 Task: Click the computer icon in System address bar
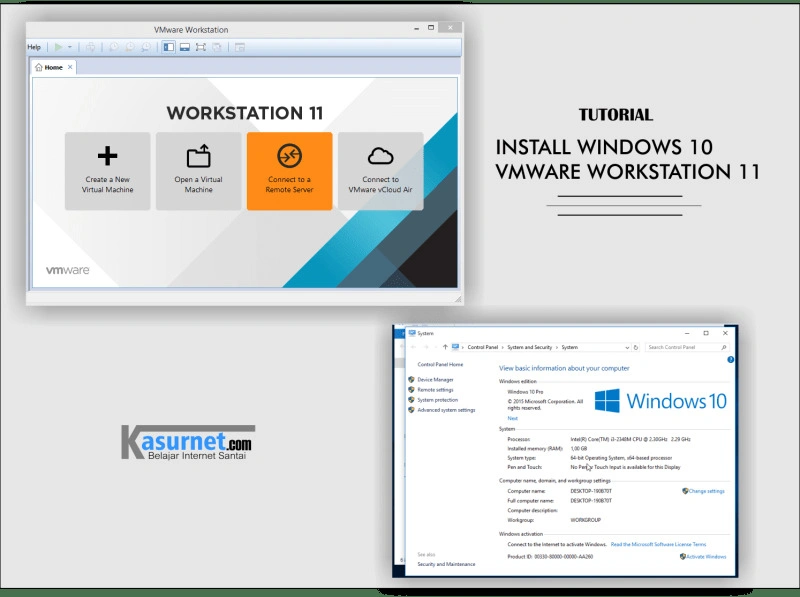tap(455, 347)
